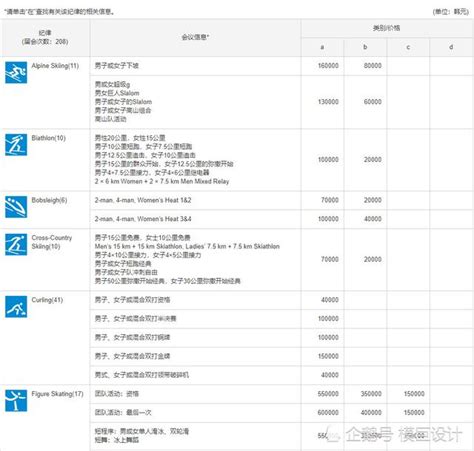The width and height of the screenshot is (474, 451).
Task: Click the "男女巨人Slalom" event line
Action: [x=117, y=93]
